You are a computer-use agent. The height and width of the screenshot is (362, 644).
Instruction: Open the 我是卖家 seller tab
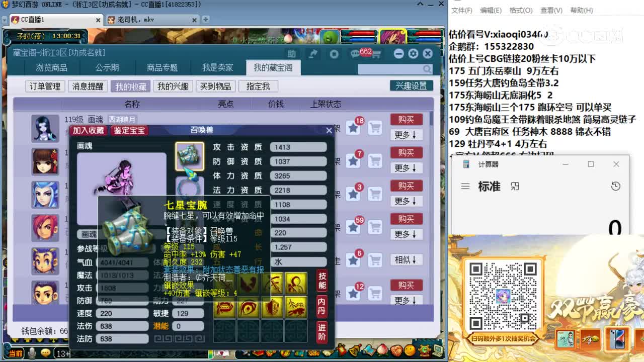[x=217, y=67]
